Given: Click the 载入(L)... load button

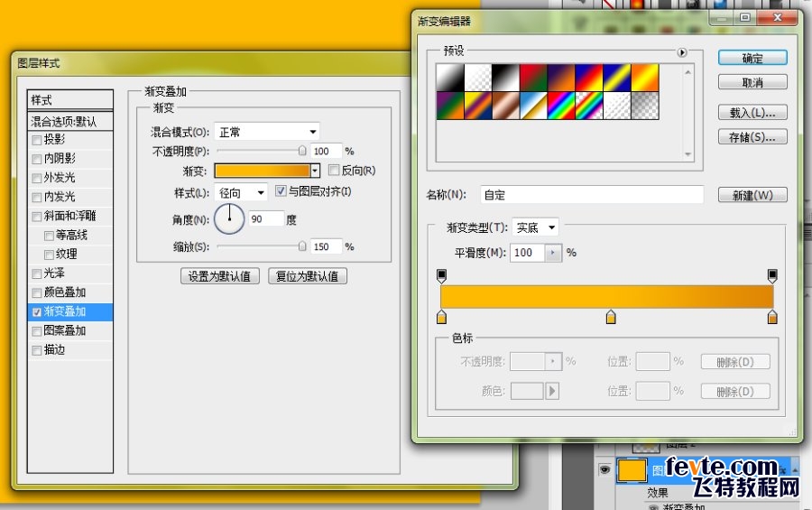Looking at the screenshot, I should [x=752, y=113].
